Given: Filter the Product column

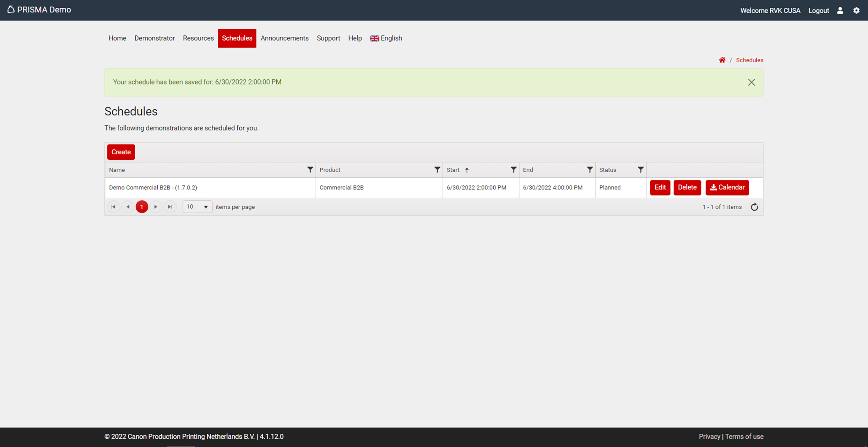Looking at the screenshot, I should (x=437, y=170).
